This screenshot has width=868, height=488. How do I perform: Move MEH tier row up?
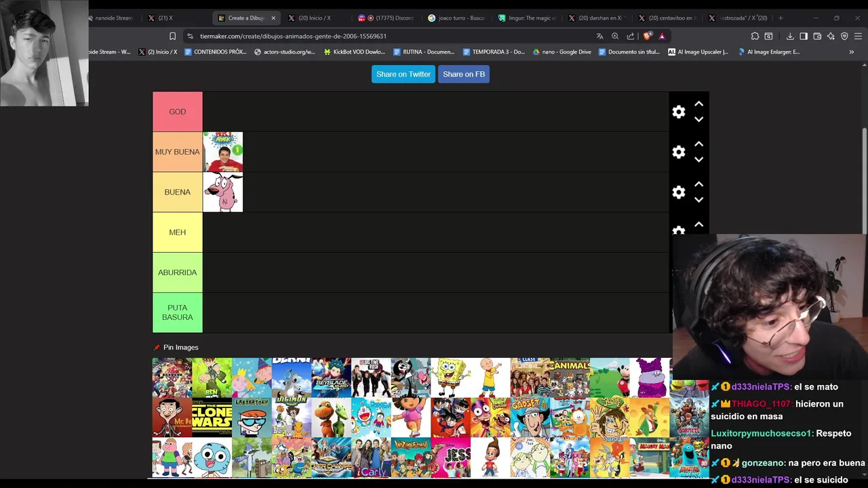pyautogui.click(x=698, y=224)
